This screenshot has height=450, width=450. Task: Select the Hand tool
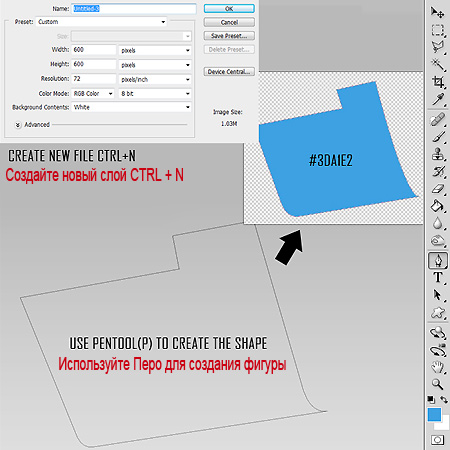(x=438, y=368)
